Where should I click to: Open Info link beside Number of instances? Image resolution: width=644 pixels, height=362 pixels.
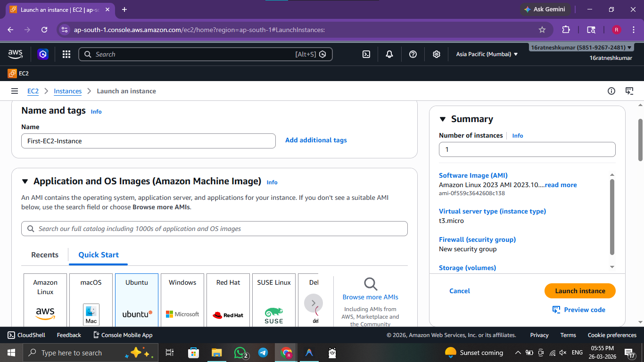tap(518, 136)
